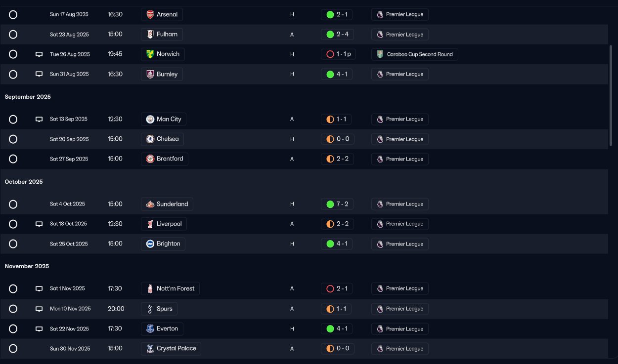
Task: Open Premier League link on Liverpool row
Action: (x=400, y=224)
